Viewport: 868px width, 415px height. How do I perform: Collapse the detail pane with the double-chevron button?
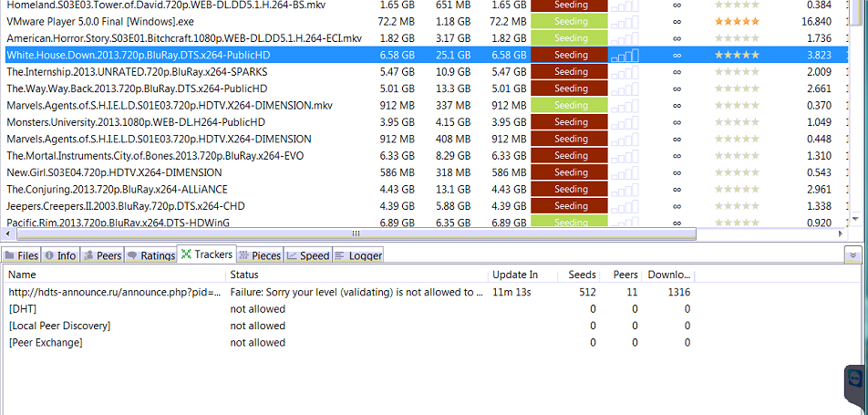coord(853,254)
